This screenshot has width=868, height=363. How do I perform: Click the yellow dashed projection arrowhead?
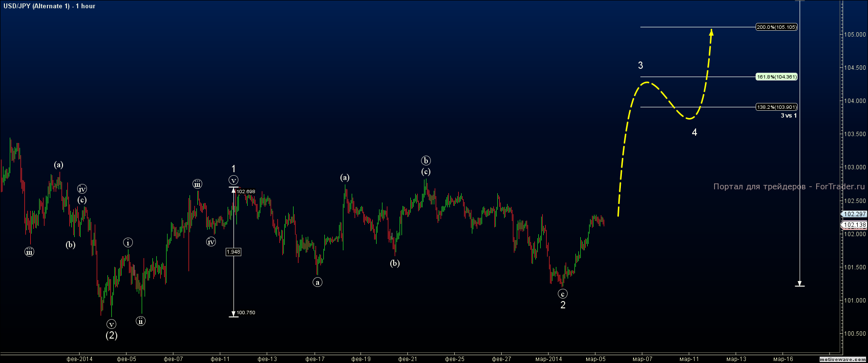pyautogui.click(x=711, y=32)
